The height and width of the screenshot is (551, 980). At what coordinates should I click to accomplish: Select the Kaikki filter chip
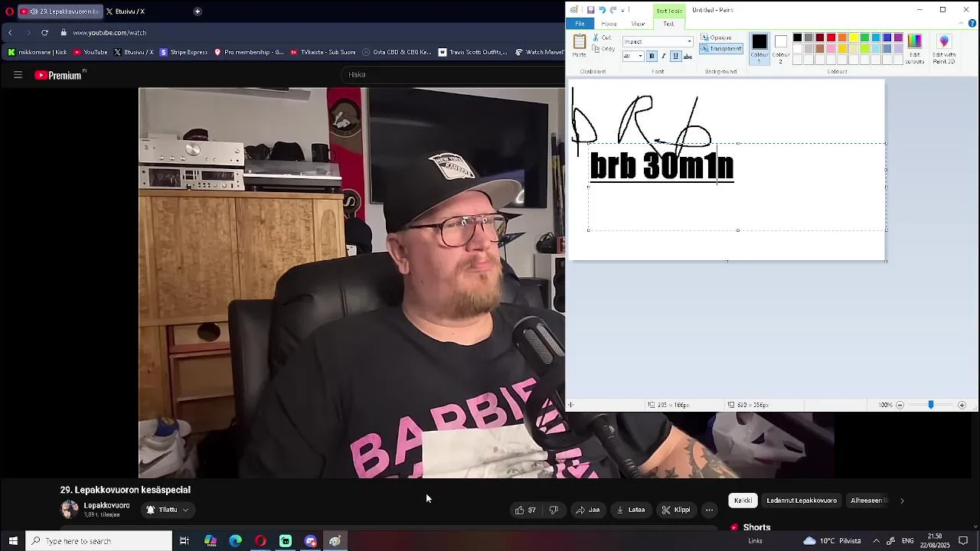coord(743,500)
